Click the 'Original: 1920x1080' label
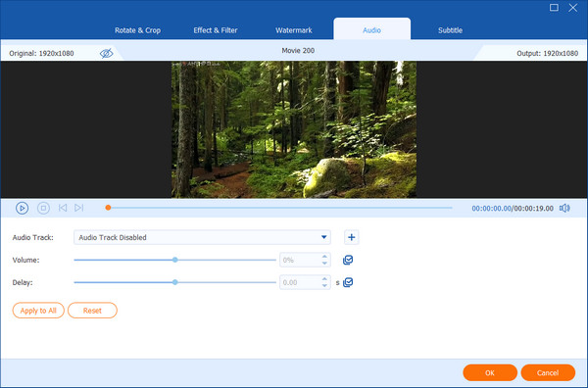This screenshot has width=588, height=388. (41, 53)
